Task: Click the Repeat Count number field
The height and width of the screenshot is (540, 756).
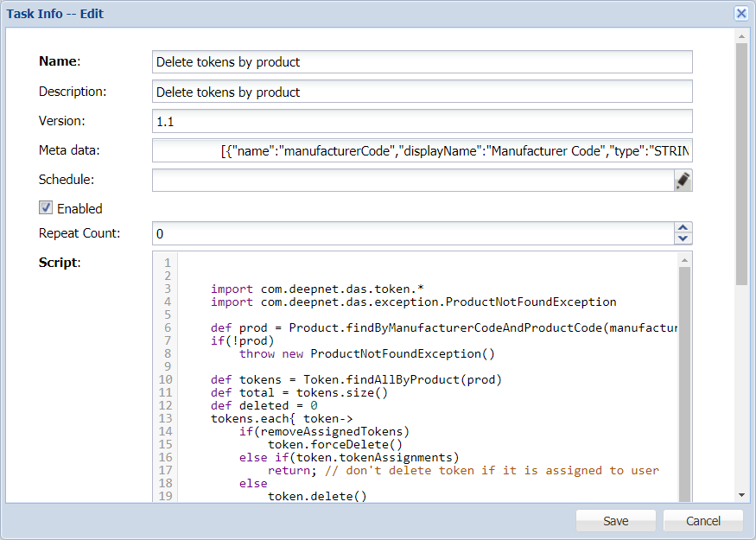Action: (412, 233)
